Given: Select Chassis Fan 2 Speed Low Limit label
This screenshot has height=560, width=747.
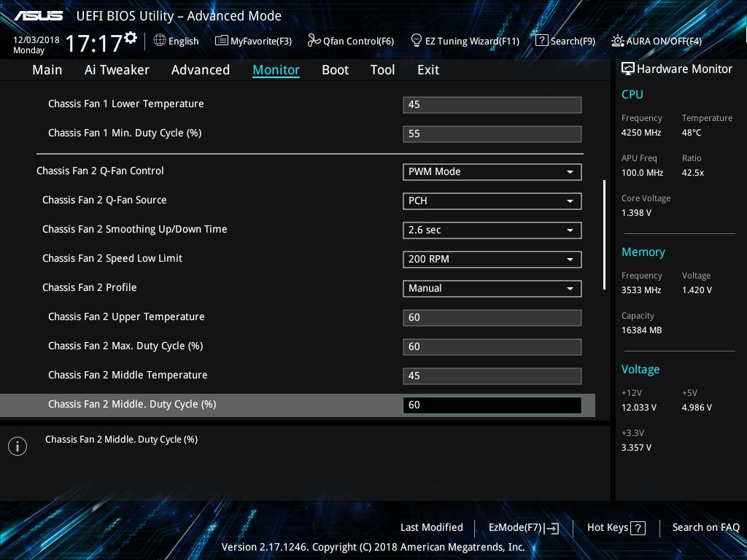Looking at the screenshot, I should pos(112,258).
